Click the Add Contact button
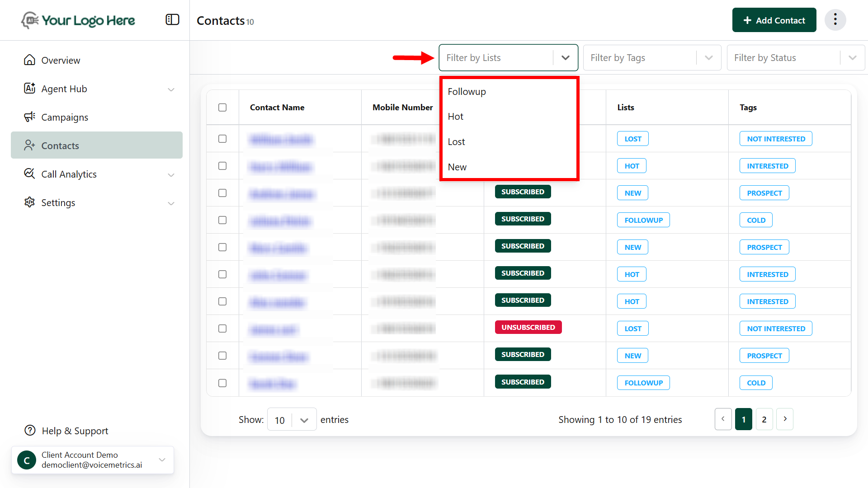 point(774,20)
